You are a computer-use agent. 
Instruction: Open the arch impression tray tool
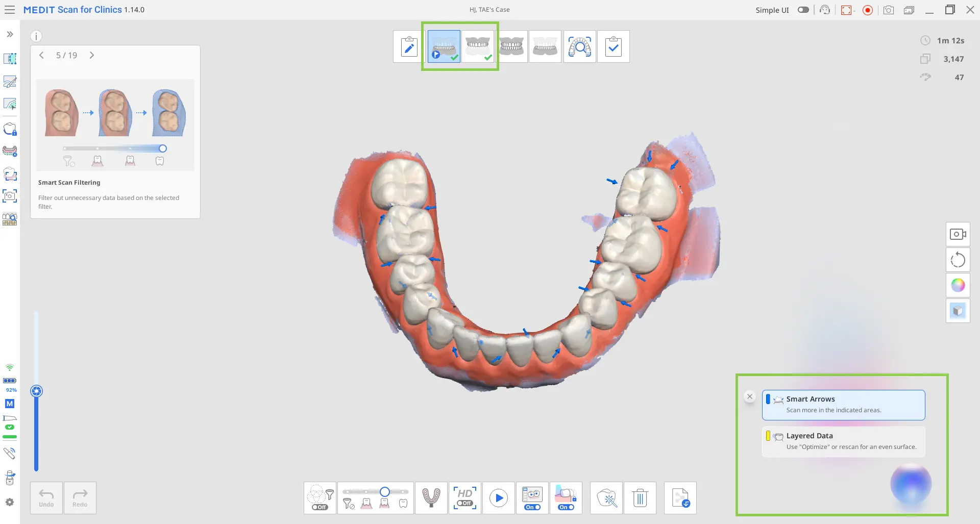pos(431,498)
